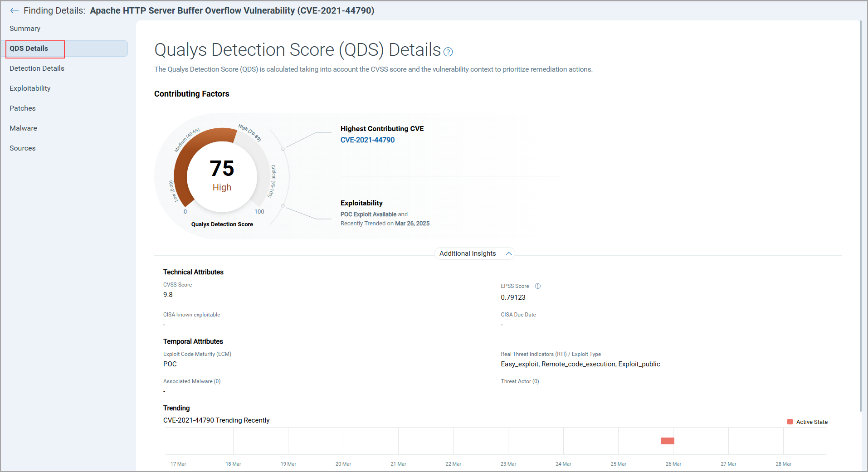Click the 75 High score gauge
Image resolution: width=868 pixels, height=472 pixels.
click(x=222, y=175)
